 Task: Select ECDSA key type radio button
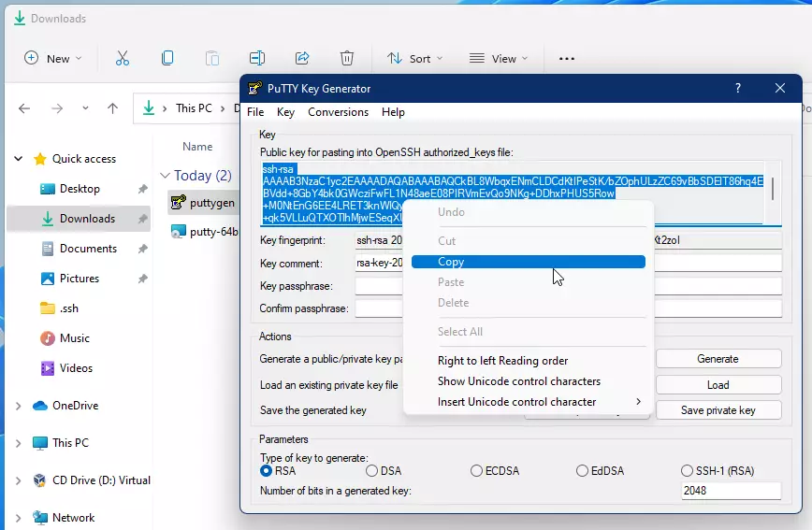476,470
